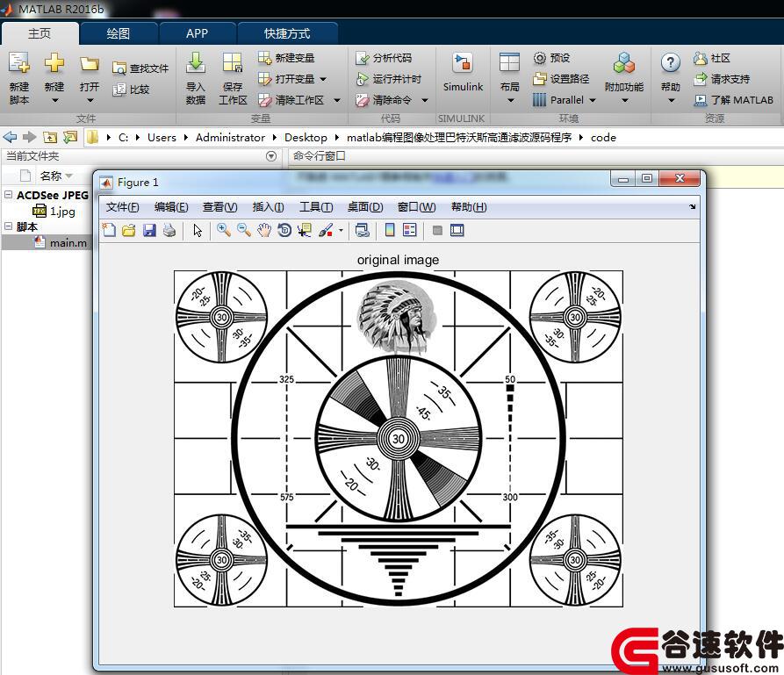This screenshot has width=784, height=675.
Task: Expand the 附加功能 (Add-Ons) dropdown
Action: pyautogui.click(x=625, y=100)
